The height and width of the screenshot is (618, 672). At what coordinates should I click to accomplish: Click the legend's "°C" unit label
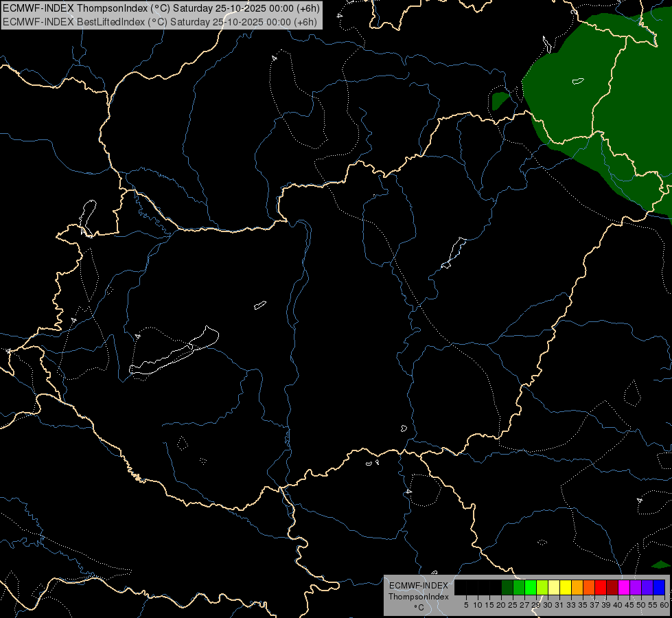pyautogui.click(x=419, y=608)
